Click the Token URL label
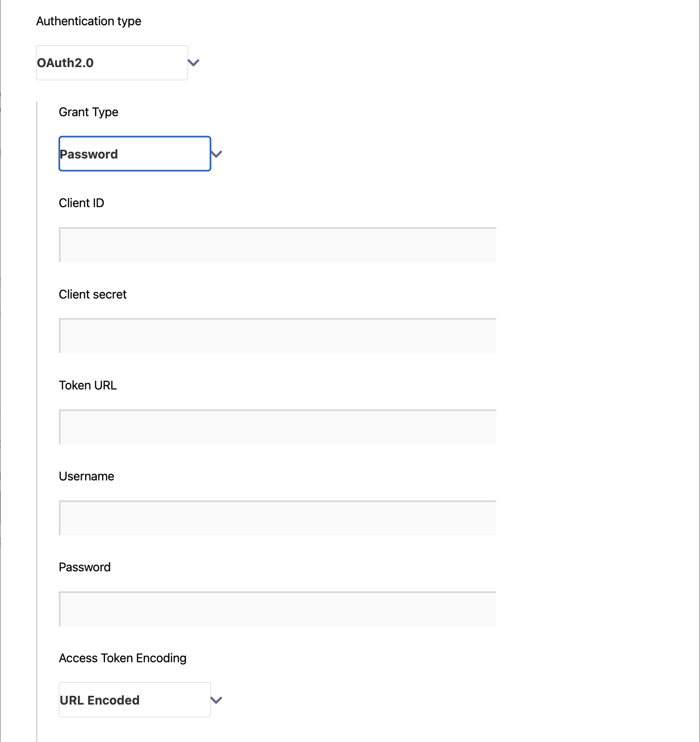Screen dimensions: 700x742 [88, 385]
